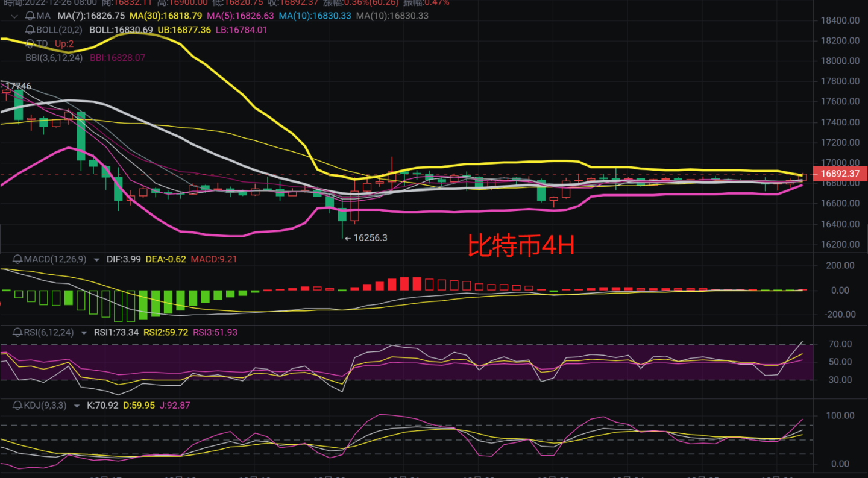
Task: Collapse indicator list with chevron beside MA
Action: [13, 16]
